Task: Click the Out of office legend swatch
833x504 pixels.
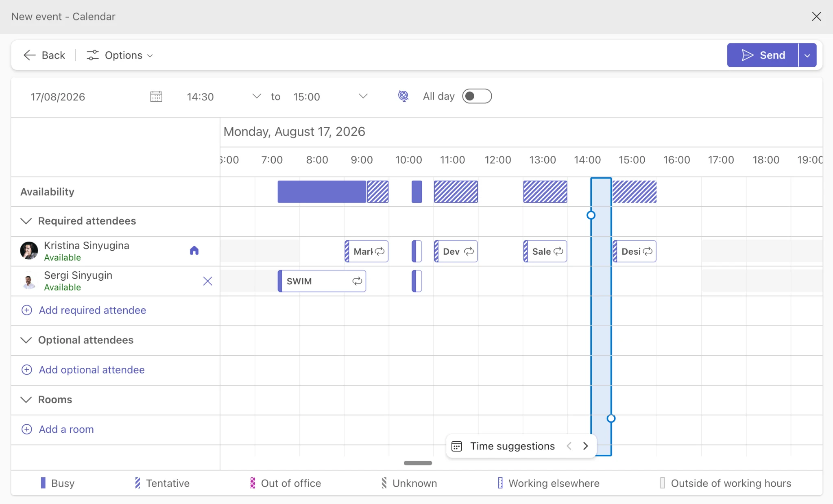Action: 253,483
